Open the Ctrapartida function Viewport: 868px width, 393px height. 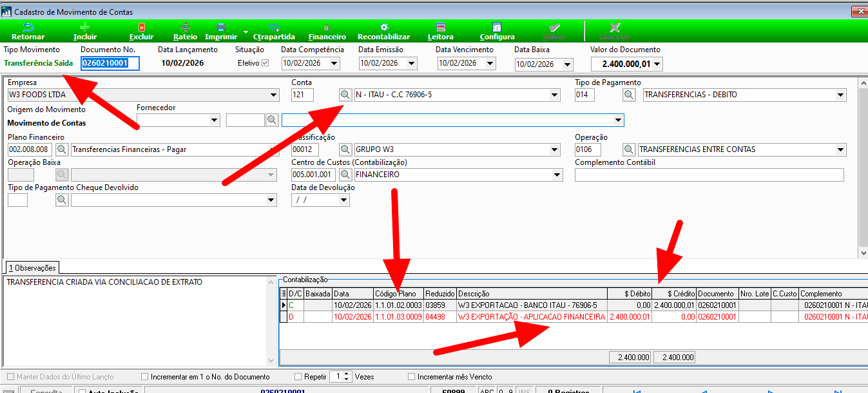pyautogui.click(x=274, y=32)
